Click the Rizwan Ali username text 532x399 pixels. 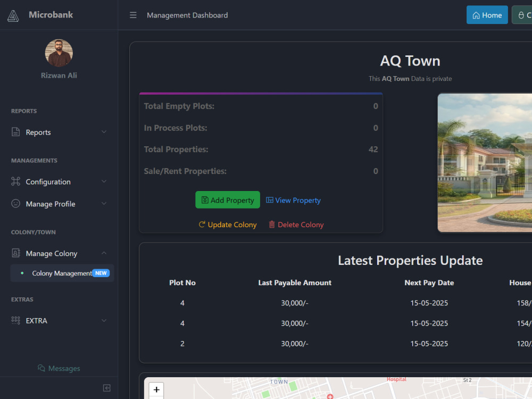pos(59,76)
